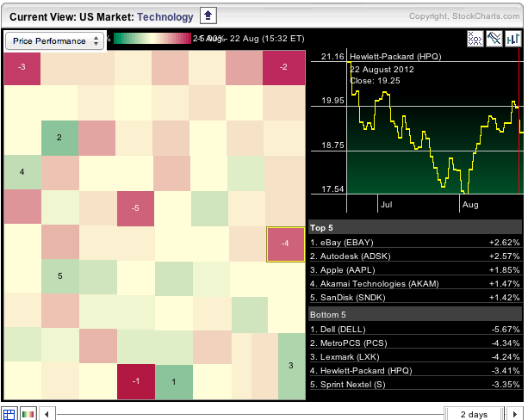Click Akamai Technologies (AKAM) row
This screenshot has height=420, width=528.
pos(415,284)
